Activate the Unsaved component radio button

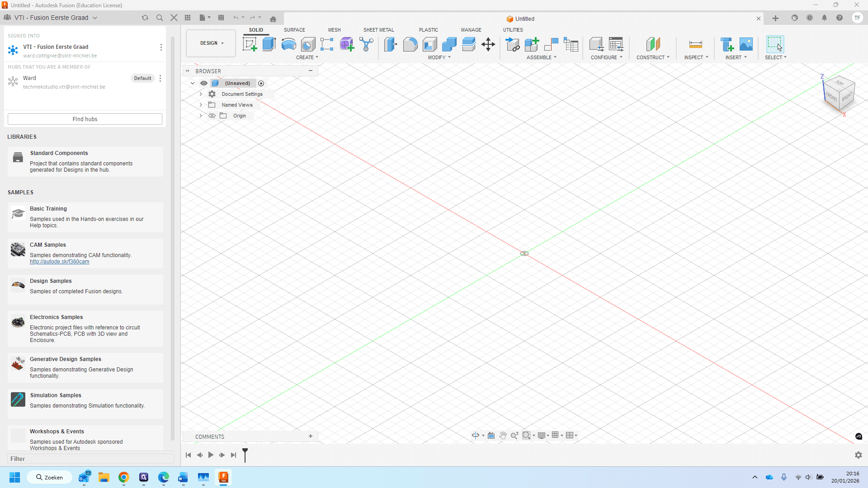tap(261, 83)
